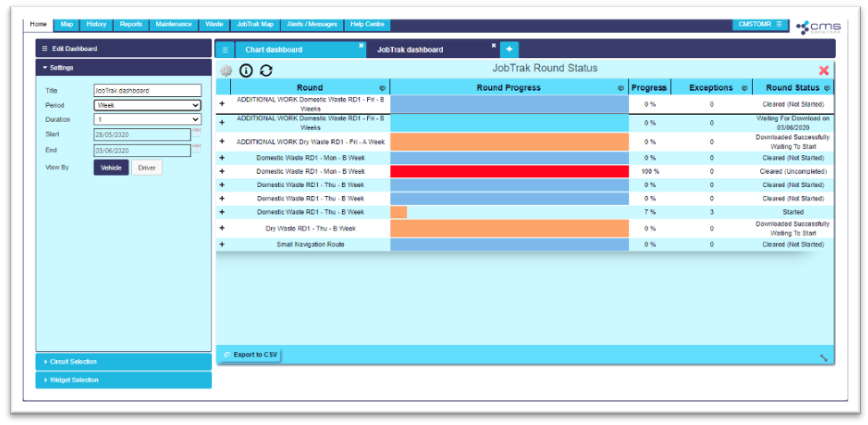Edit the Title field JobTrak dashboard
Screen dimensions: 868x425
[x=147, y=90]
